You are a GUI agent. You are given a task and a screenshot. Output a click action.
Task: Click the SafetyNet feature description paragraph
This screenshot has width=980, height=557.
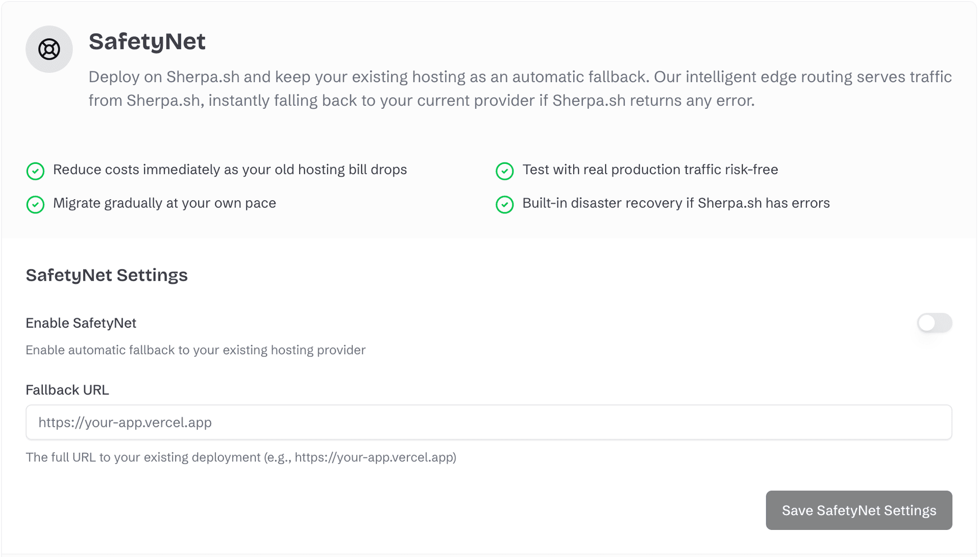tap(520, 88)
